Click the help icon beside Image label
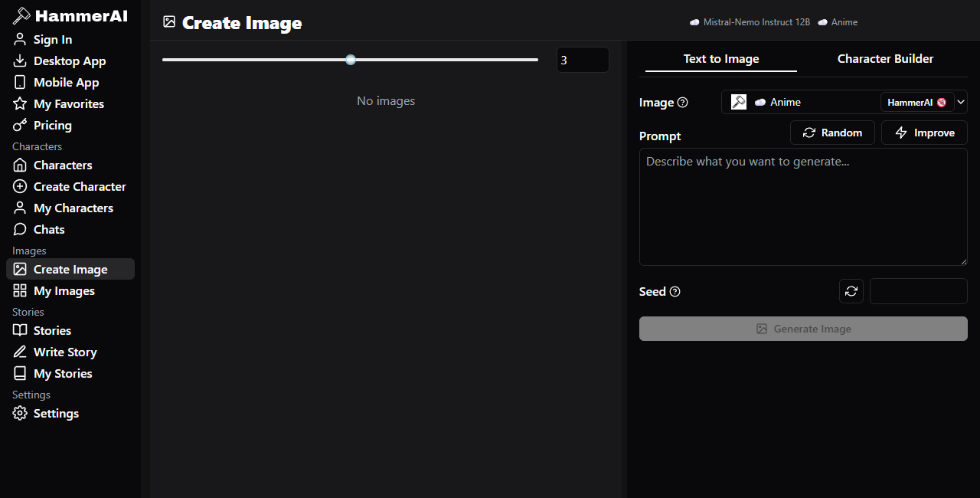The width and height of the screenshot is (980, 498). (683, 102)
